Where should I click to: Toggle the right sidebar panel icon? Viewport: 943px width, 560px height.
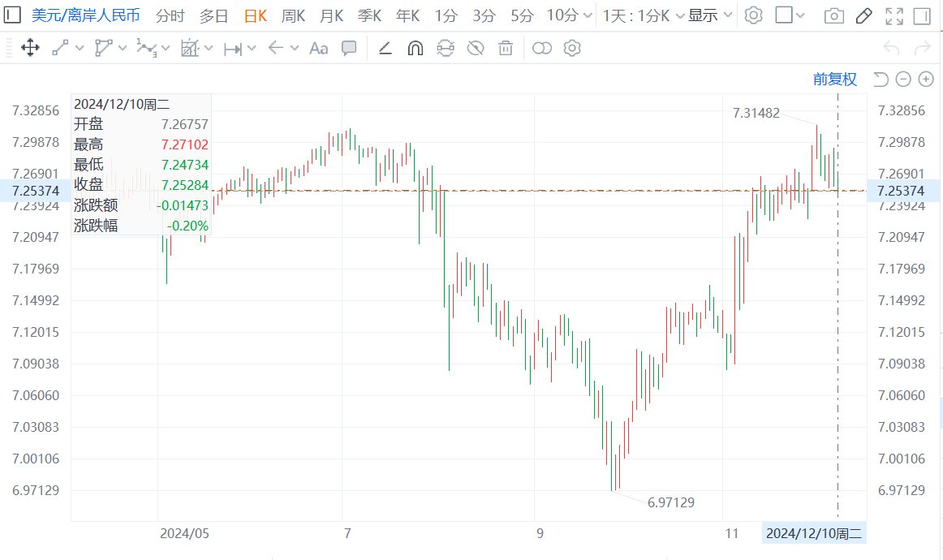pyautogui.click(x=922, y=15)
